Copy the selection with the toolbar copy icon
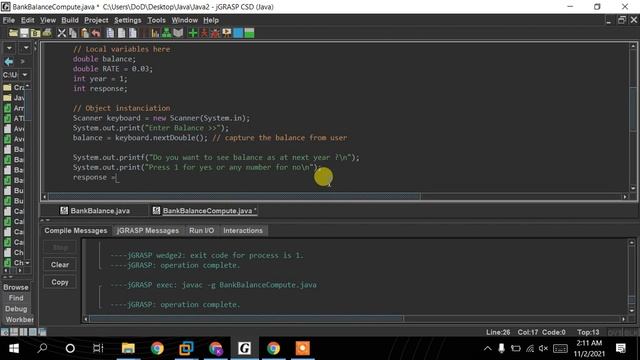Viewport: 640px width, 360px height. point(73,33)
